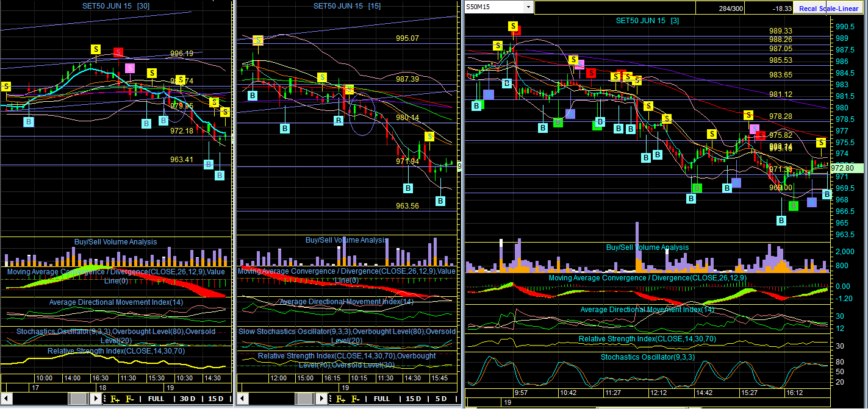Click Buy/Sell Volume Analysis label in the [30] chart
The width and height of the screenshot is (868, 409).
[115, 242]
